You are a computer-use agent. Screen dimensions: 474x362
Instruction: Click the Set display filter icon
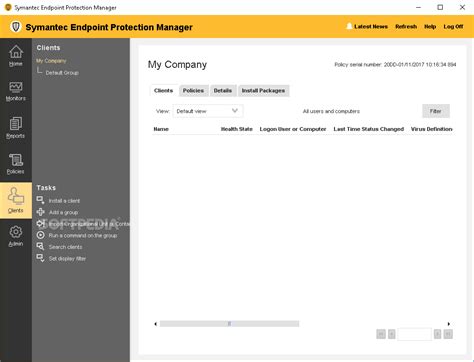click(x=40, y=258)
